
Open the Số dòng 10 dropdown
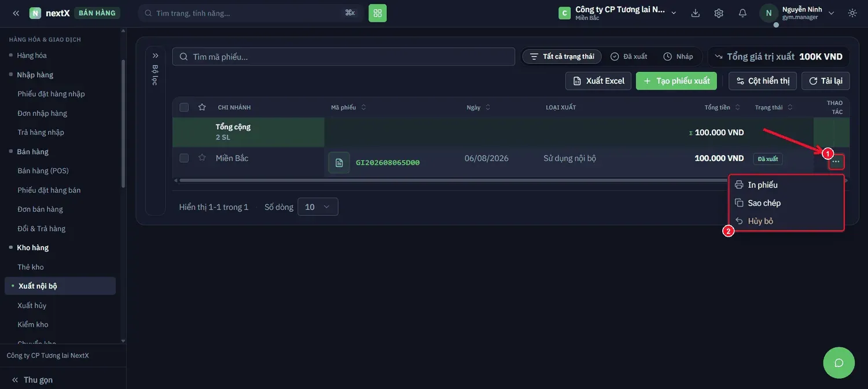(x=318, y=207)
